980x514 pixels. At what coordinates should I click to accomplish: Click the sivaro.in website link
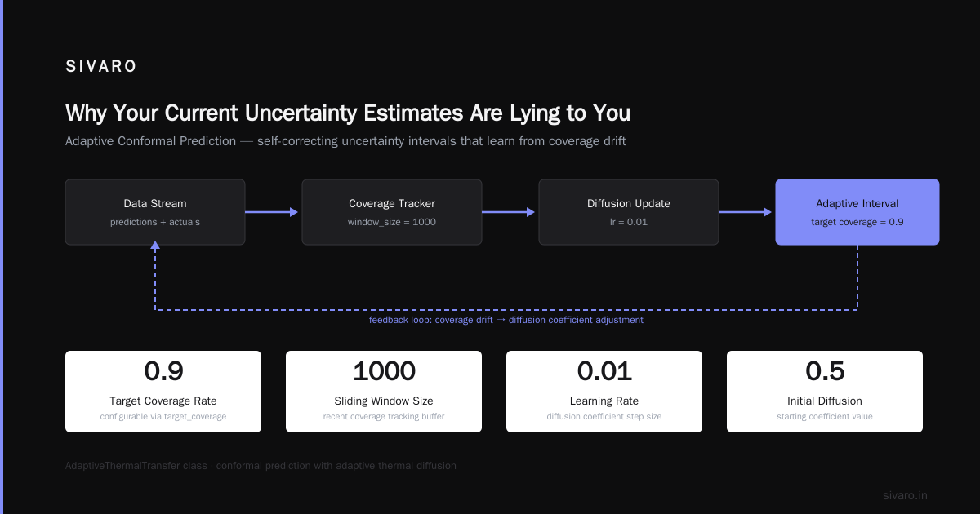tap(906, 495)
